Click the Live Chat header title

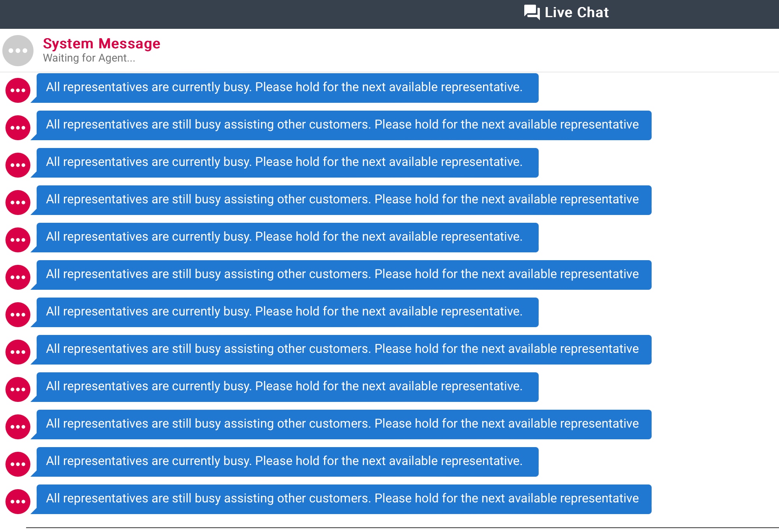point(576,12)
